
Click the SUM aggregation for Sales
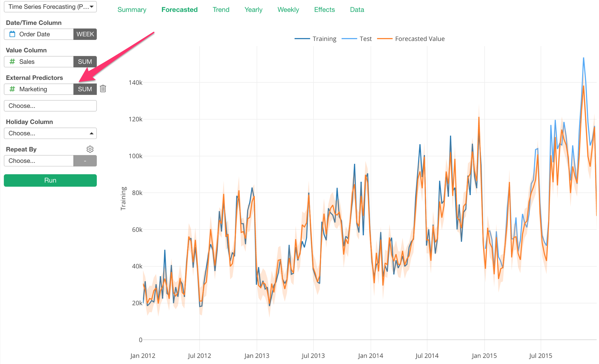click(x=85, y=62)
